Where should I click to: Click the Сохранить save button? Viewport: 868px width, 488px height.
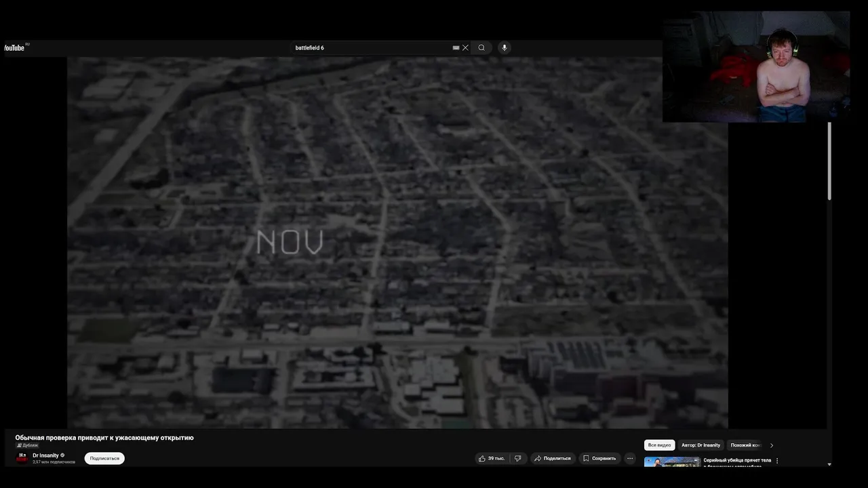coord(600,458)
